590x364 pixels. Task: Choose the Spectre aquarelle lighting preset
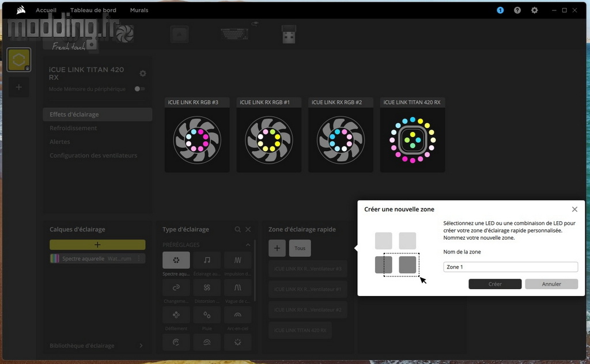pos(176,260)
